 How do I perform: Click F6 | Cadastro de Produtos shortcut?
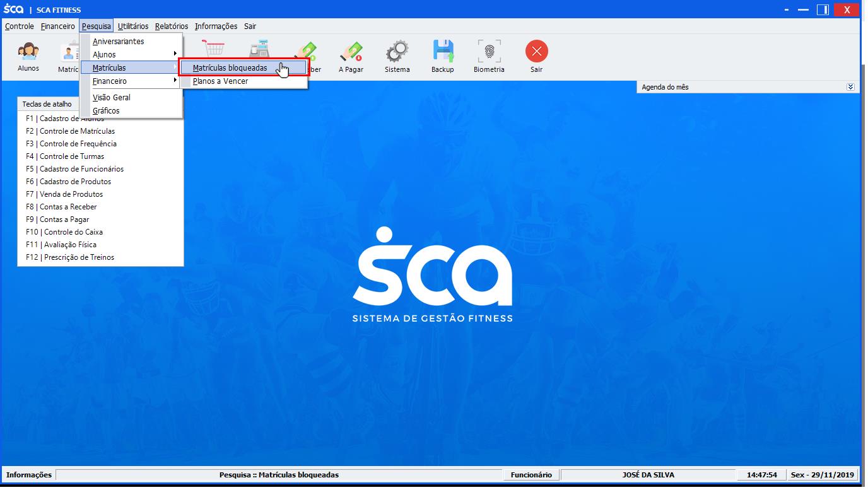68,182
